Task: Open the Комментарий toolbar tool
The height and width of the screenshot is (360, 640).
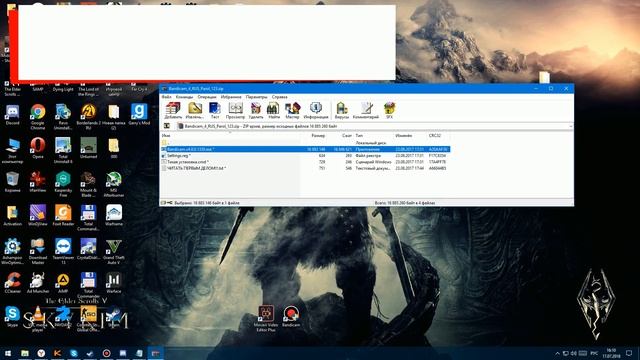Action: [366, 110]
